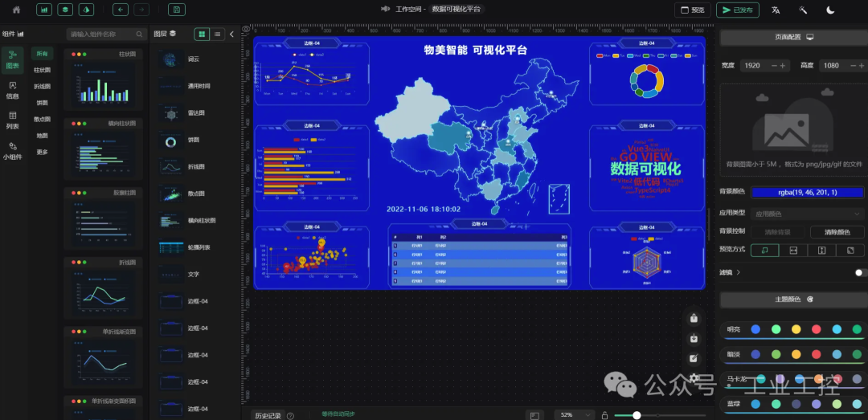
Task: Select the 蓝绿 color theme
Action: point(794,404)
